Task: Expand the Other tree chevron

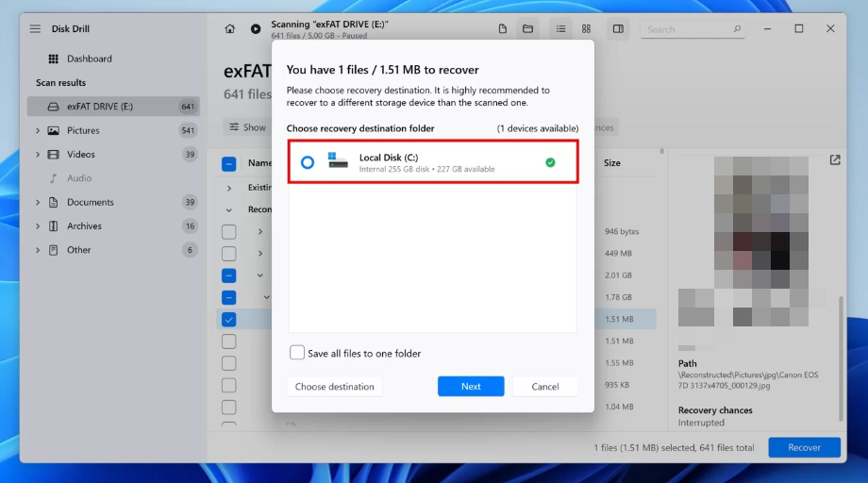Action: tap(38, 250)
